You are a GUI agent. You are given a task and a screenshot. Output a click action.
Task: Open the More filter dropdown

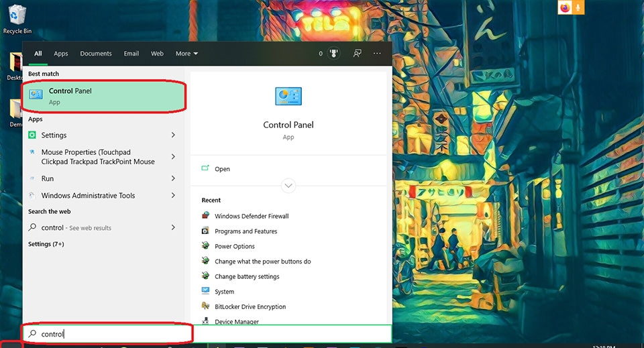(x=187, y=54)
